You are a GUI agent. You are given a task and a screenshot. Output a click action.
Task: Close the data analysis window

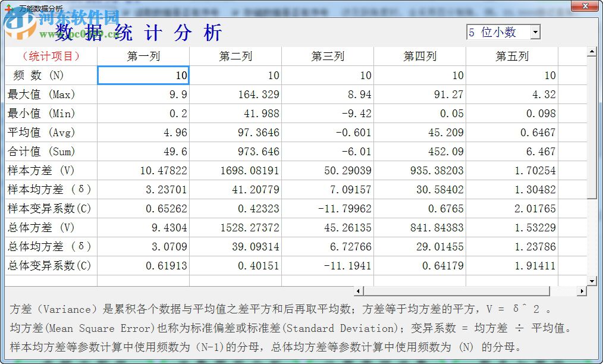pos(585,6)
